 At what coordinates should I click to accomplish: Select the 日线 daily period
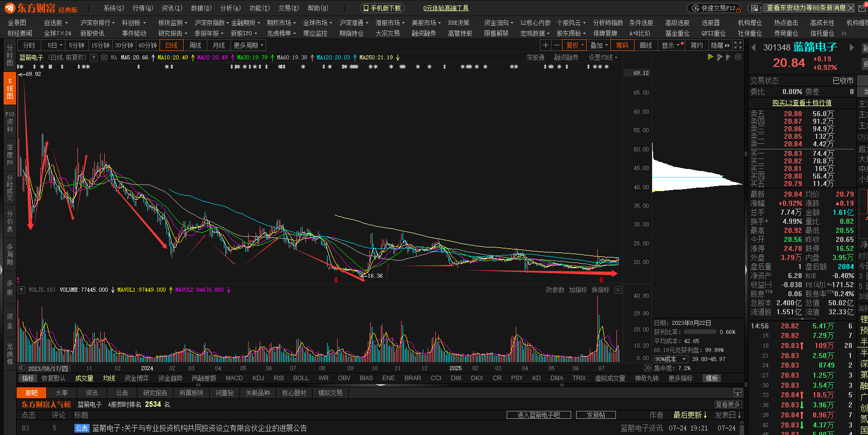pyautogui.click(x=172, y=45)
